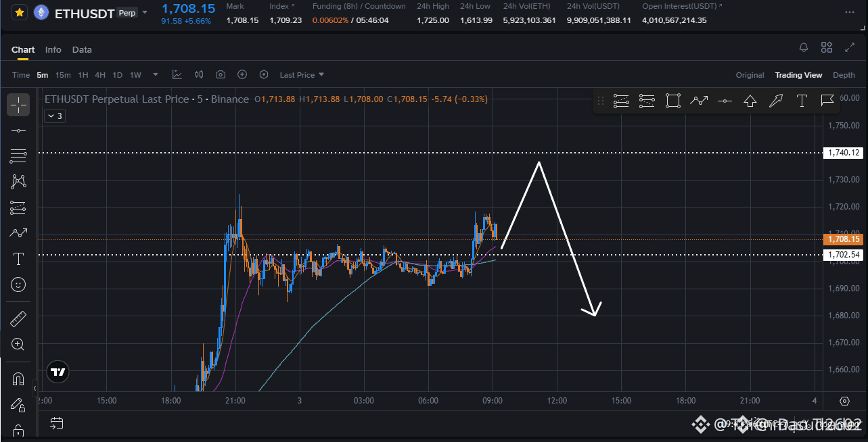Select the 5m interval
Image resolution: width=868 pixels, height=442 pixels.
(43, 75)
